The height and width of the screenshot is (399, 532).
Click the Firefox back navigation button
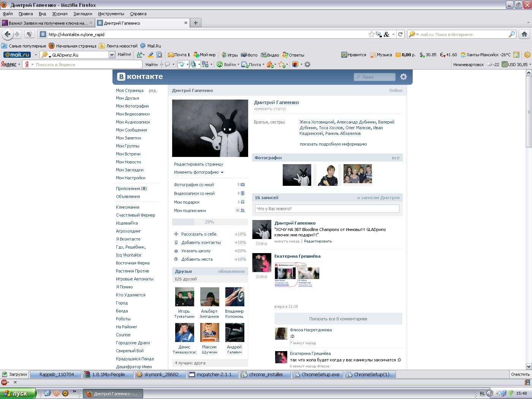tap(7, 34)
